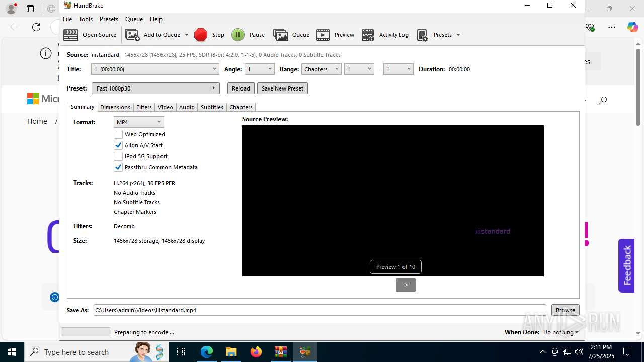This screenshot has width=644, height=362.
Task: Click the source preview image
Action: point(393,201)
